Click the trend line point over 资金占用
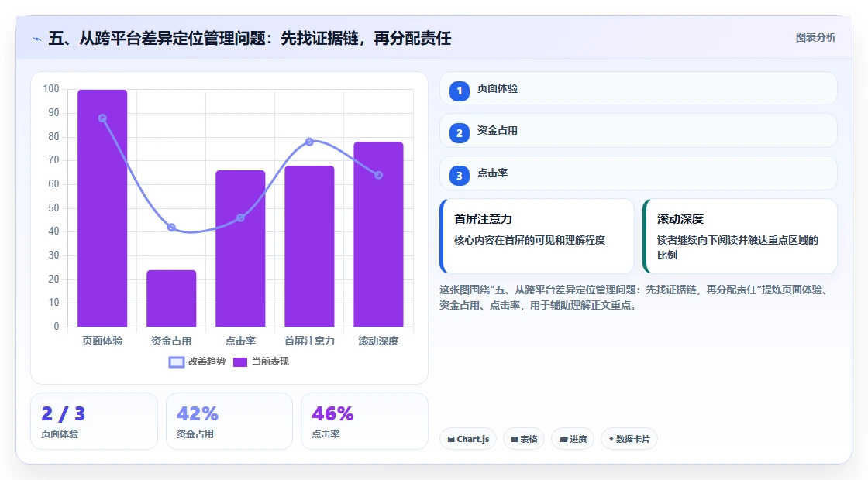The height and width of the screenshot is (480, 868). (x=171, y=228)
